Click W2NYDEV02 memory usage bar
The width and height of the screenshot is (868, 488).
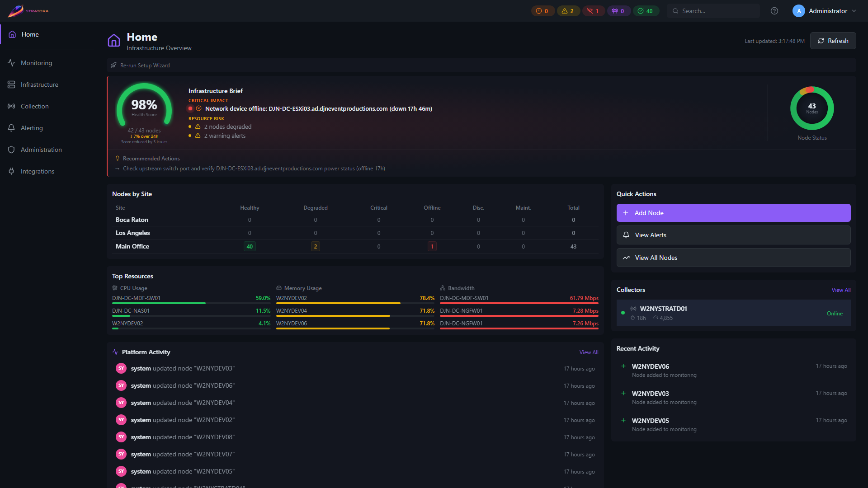click(x=355, y=303)
